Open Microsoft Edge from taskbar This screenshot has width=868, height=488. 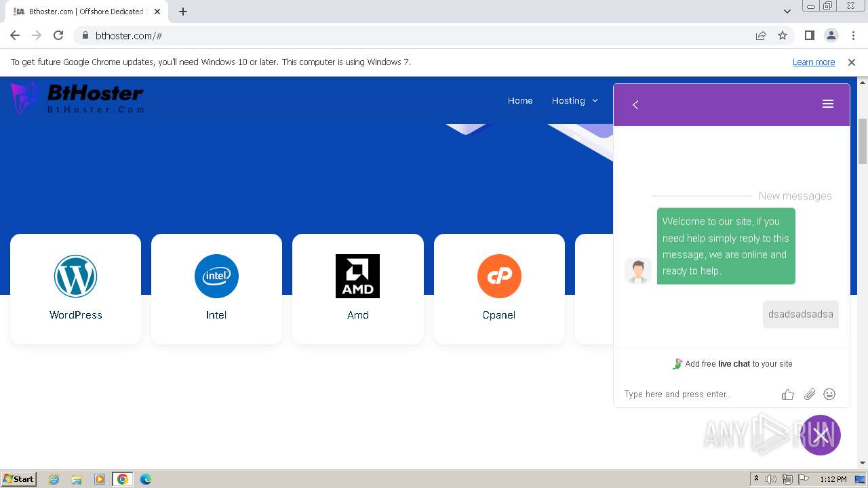point(146,479)
